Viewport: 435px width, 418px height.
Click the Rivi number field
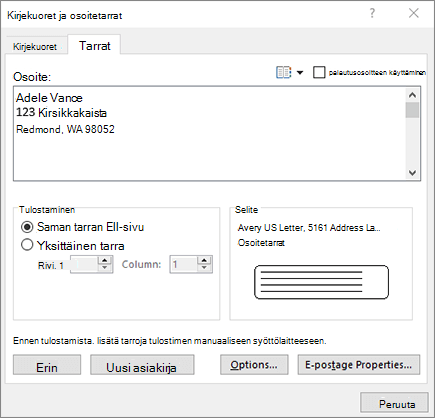[x=84, y=265]
